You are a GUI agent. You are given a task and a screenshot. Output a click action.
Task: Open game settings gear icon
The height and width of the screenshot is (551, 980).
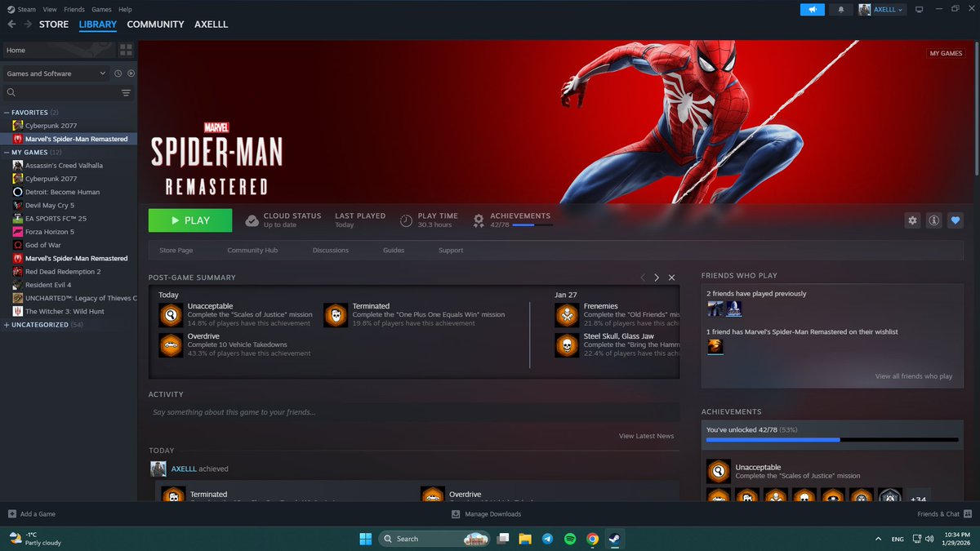coord(913,220)
